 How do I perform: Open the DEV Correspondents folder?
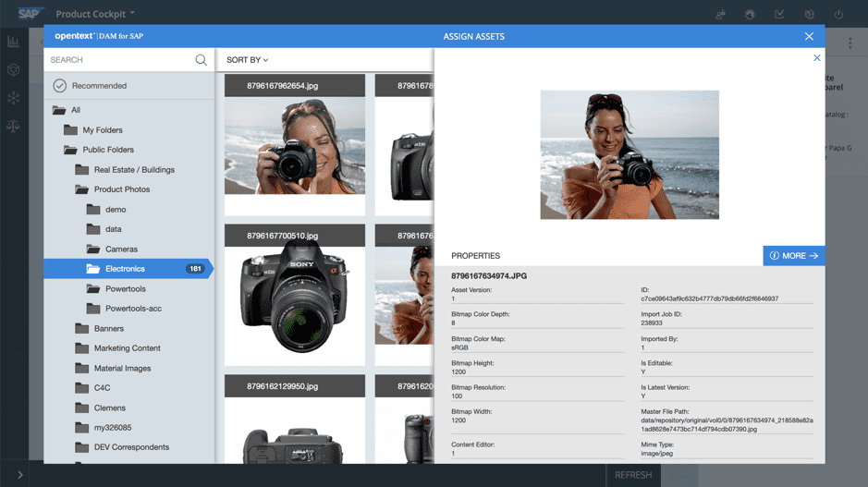point(122,447)
